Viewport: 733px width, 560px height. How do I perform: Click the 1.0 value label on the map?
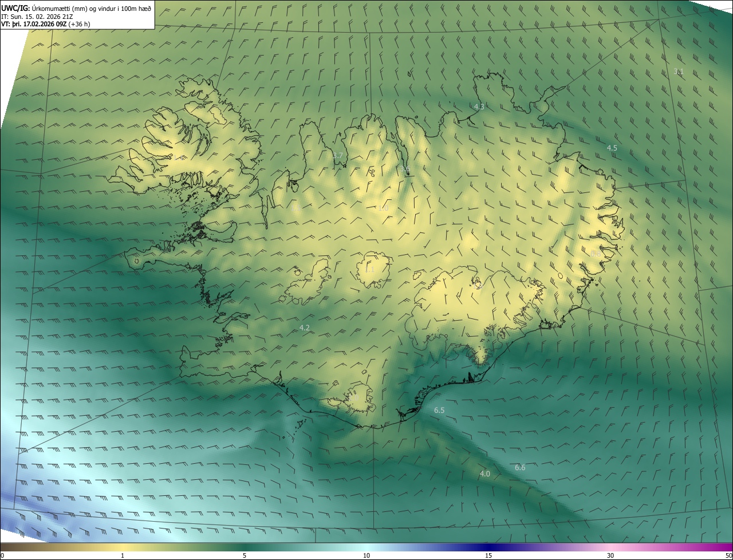click(383, 208)
